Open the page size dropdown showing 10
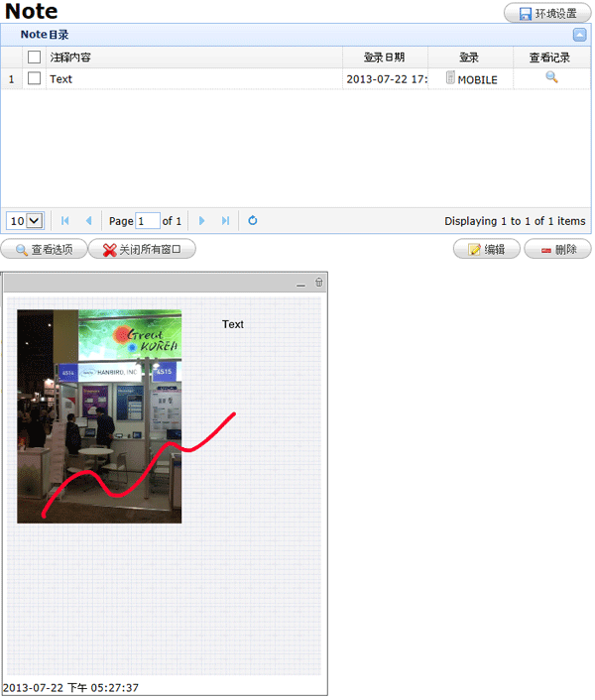This screenshot has width=595, height=700. pyautogui.click(x=25, y=221)
